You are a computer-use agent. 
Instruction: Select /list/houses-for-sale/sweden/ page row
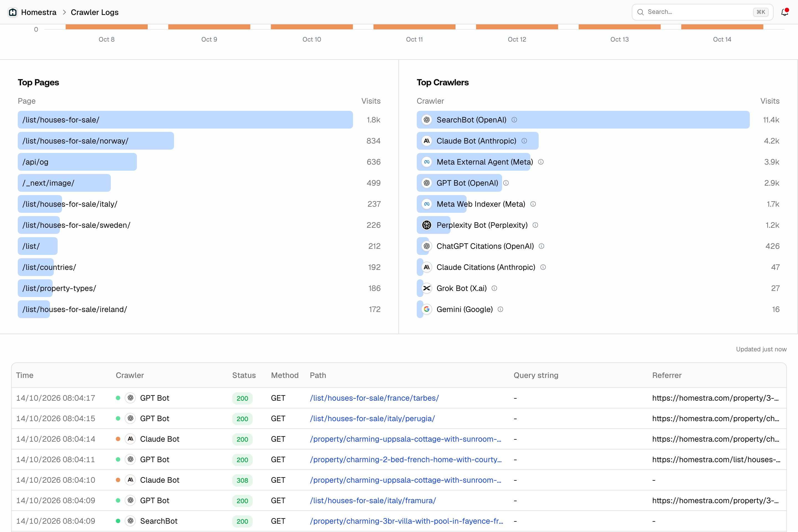(x=199, y=225)
